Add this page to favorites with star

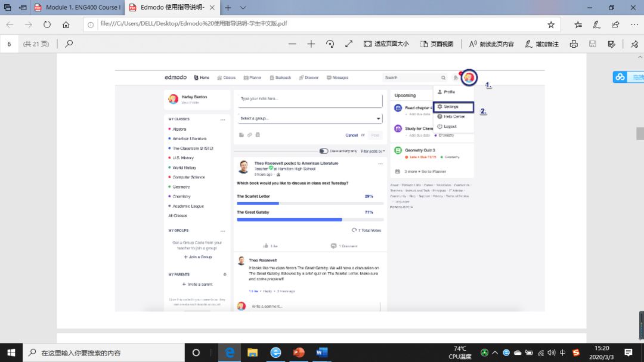pyautogui.click(x=551, y=24)
